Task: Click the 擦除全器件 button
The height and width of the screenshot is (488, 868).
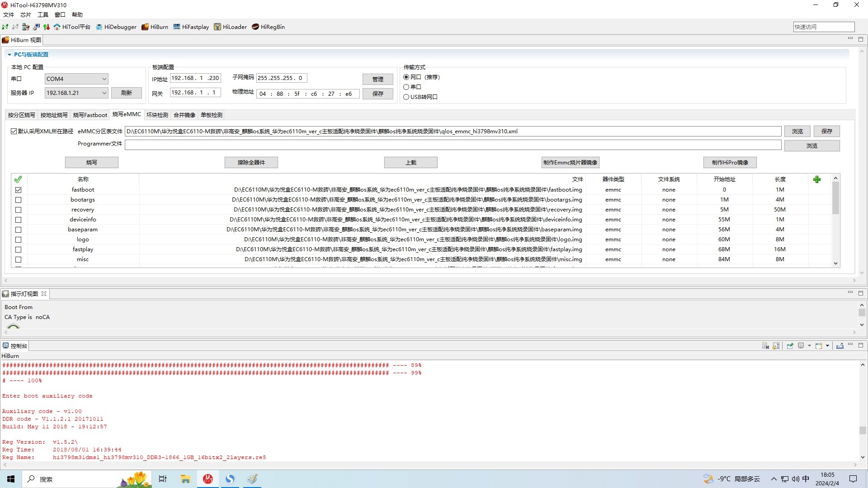Action: point(251,163)
